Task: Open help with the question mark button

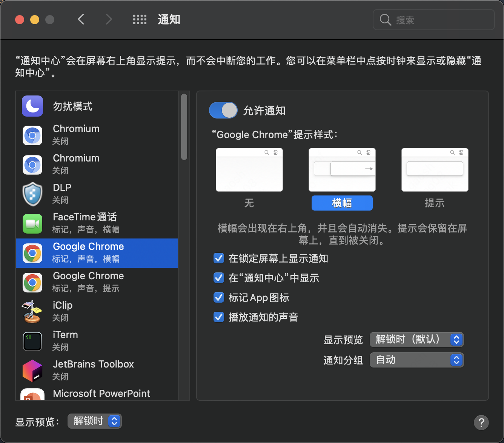Action: tap(481, 423)
